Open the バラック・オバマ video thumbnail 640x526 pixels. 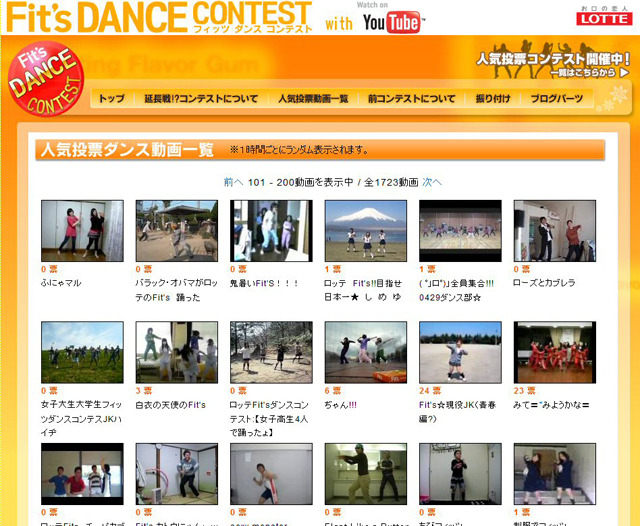click(x=177, y=231)
